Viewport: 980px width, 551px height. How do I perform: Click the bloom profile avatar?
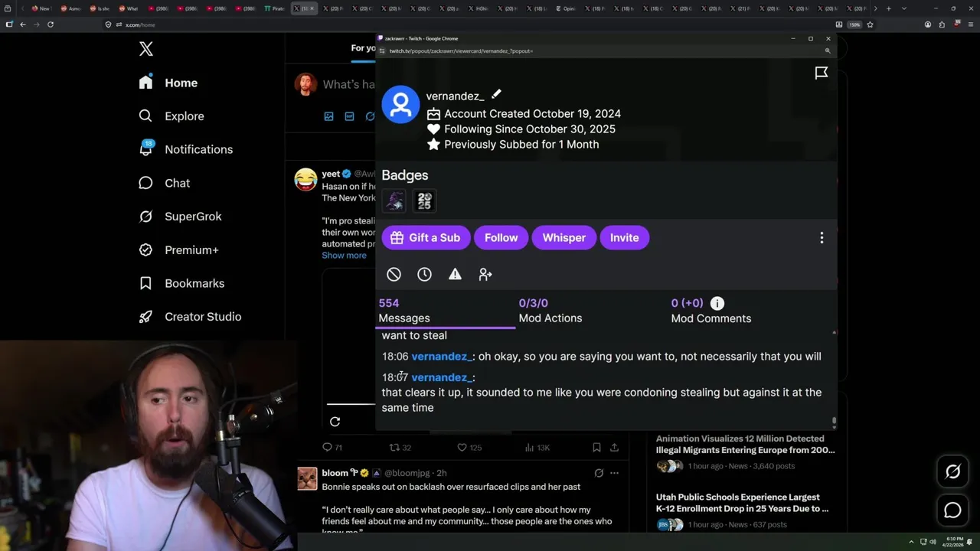click(x=307, y=478)
